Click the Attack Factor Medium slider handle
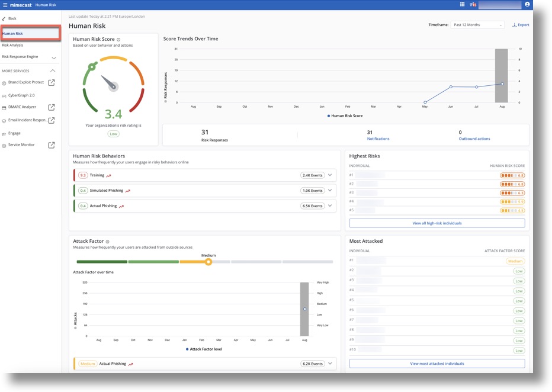This screenshot has height=392, width=552. (x=208, y=262)
